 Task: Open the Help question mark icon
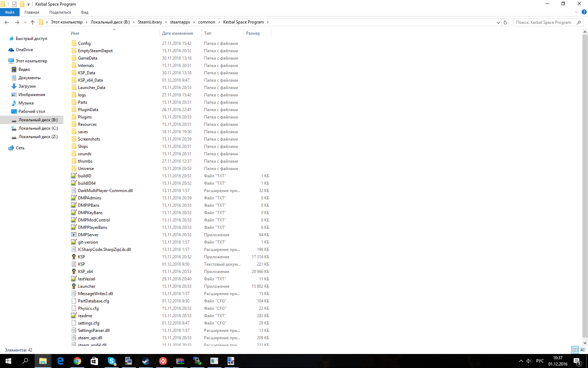(584, 12)
